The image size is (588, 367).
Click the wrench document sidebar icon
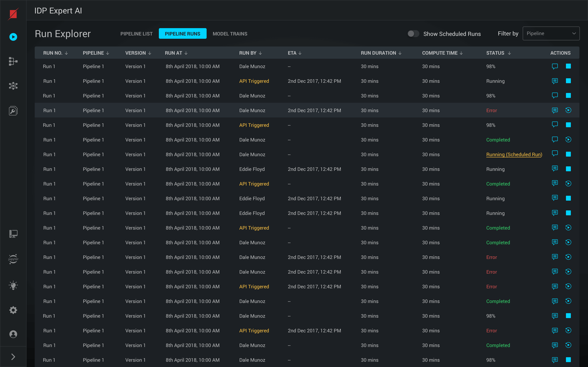13,111
